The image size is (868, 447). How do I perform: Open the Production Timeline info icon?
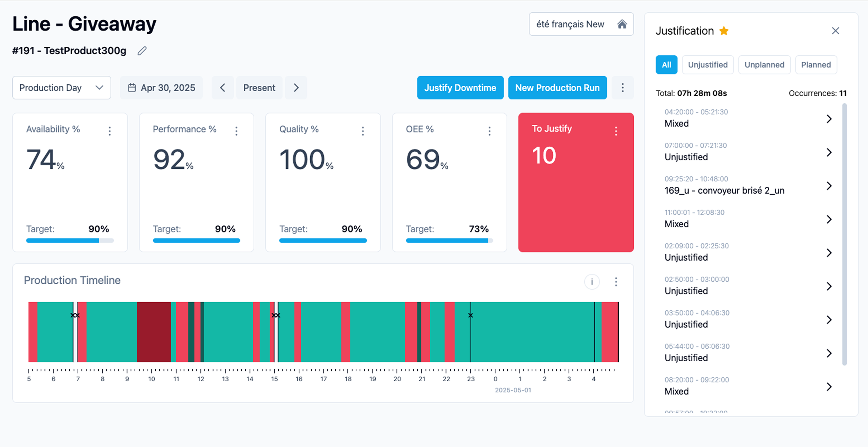(x=592, y=282)
